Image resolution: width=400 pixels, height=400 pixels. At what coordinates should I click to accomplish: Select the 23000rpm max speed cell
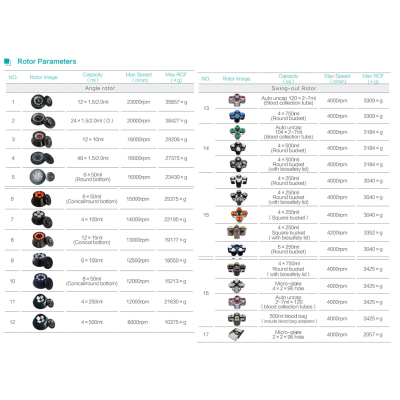tap(138, 102)
